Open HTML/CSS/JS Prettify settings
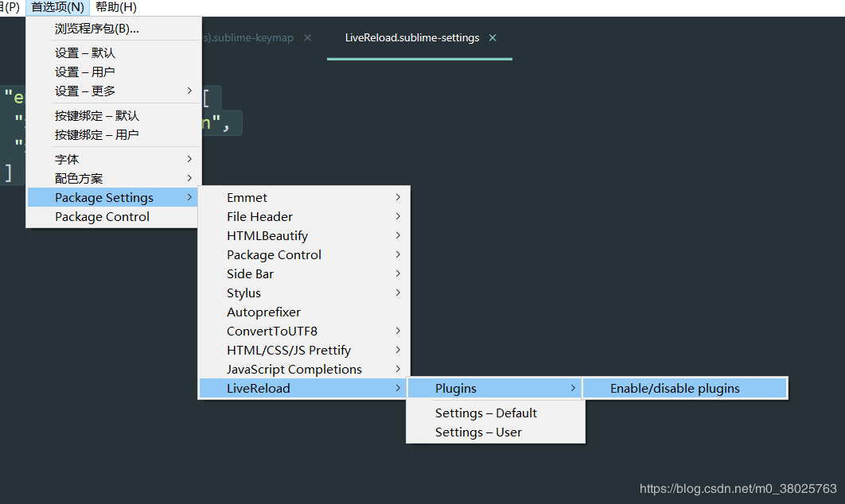The width and height of the screenshot is (845, 504). [304, 351]
